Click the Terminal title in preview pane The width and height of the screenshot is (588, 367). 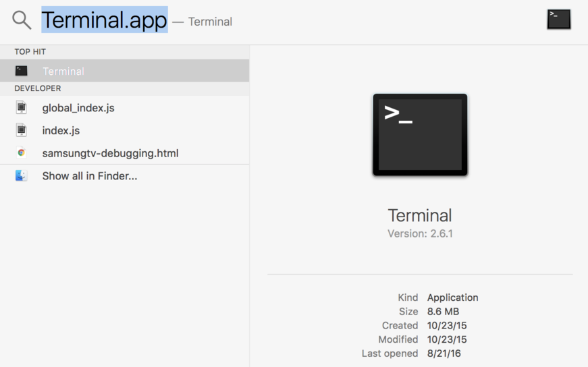click(420, 215)
